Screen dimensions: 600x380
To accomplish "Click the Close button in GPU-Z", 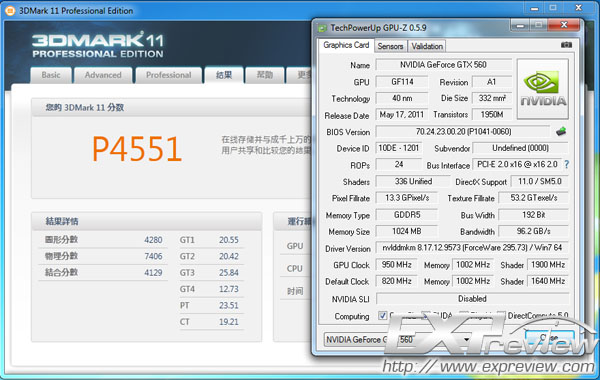I will [x=549, y=338].
